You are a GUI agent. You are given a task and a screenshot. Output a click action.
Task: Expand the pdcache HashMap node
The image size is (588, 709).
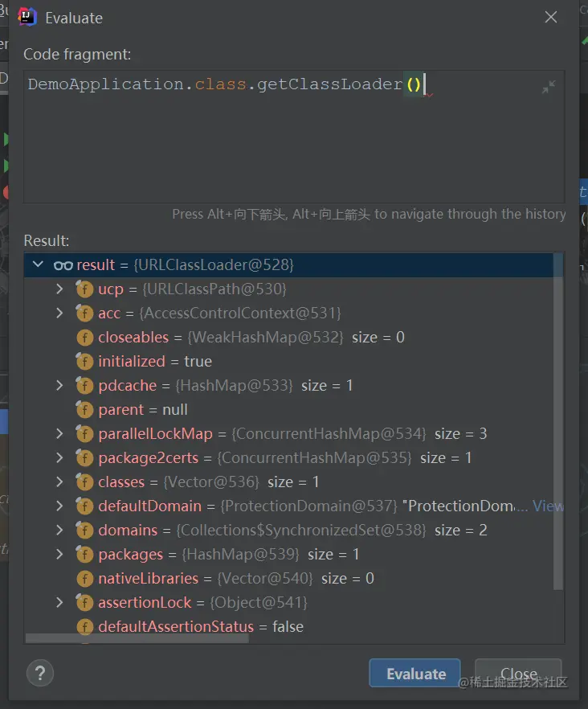pyautogui.click(x=59, y=385)
